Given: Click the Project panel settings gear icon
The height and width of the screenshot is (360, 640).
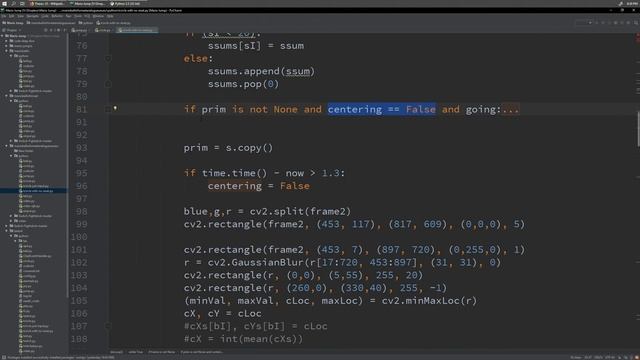Looking at the screenshot, I should pos(58,30).
